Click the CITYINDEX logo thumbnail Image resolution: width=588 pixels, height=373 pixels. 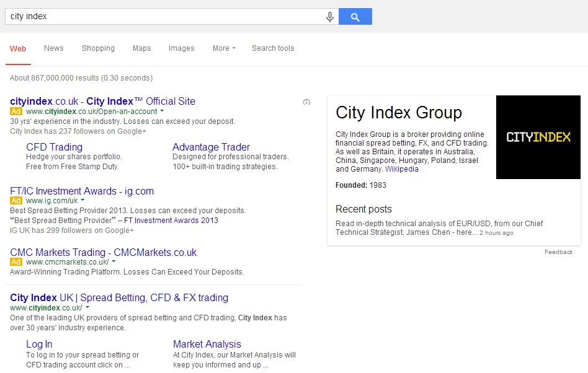(x=538, y=137)
